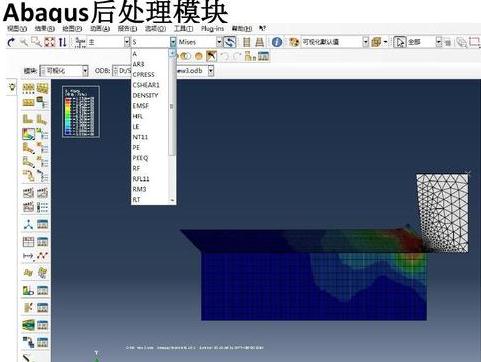Click the path zigzag plot icon
Image resolution: width=481 pixels, height=362 pixels.
coord(42,256)
